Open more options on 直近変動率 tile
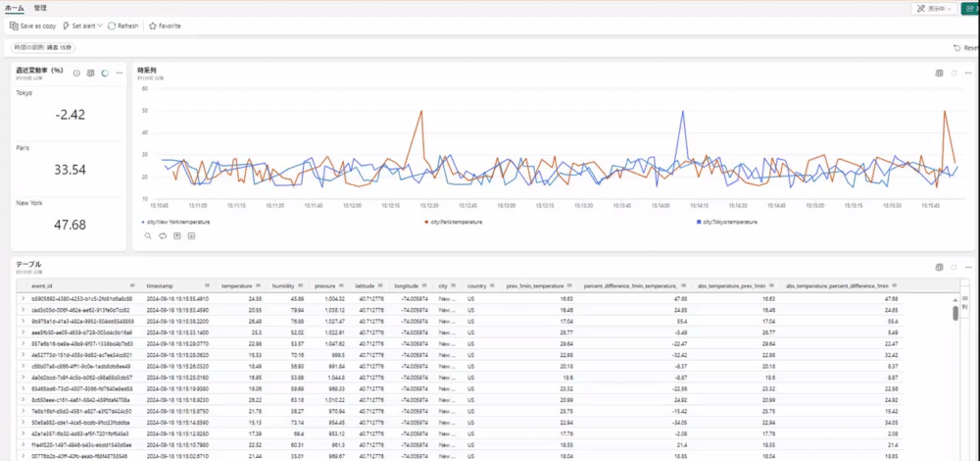 pyautogui.click(x=119, y=74)
